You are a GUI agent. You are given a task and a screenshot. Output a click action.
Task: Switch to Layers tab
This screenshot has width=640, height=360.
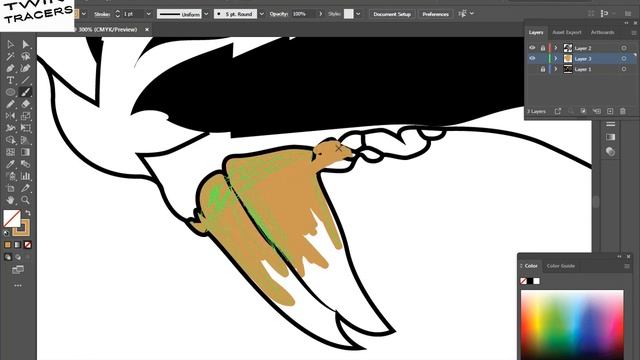tap(536, 32)
